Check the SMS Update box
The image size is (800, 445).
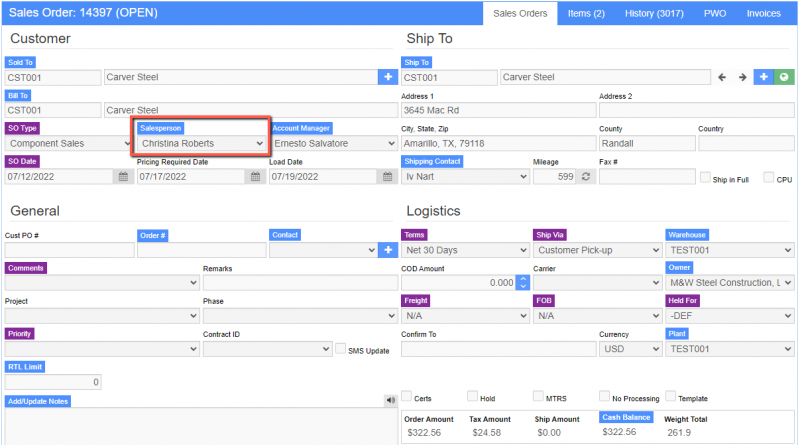tap(341, 349)
